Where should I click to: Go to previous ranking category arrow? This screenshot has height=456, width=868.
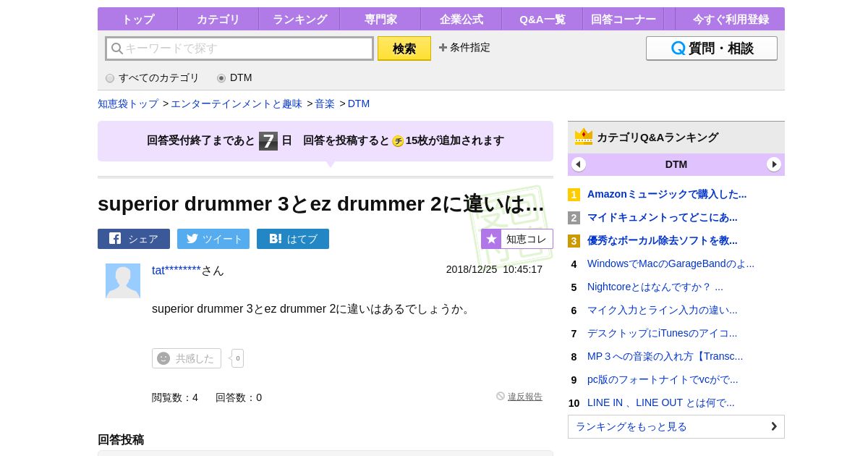pyautogui.click(x=579, y=164)
